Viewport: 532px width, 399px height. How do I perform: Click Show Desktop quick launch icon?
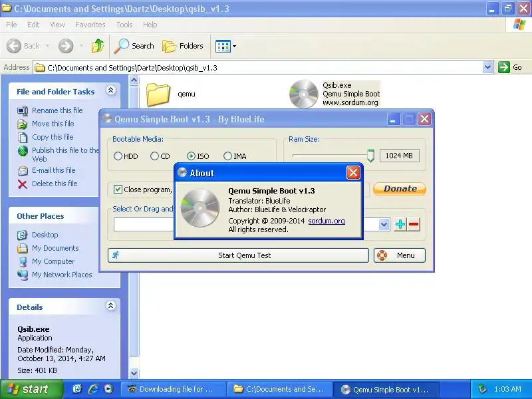(x=78, y=389)
